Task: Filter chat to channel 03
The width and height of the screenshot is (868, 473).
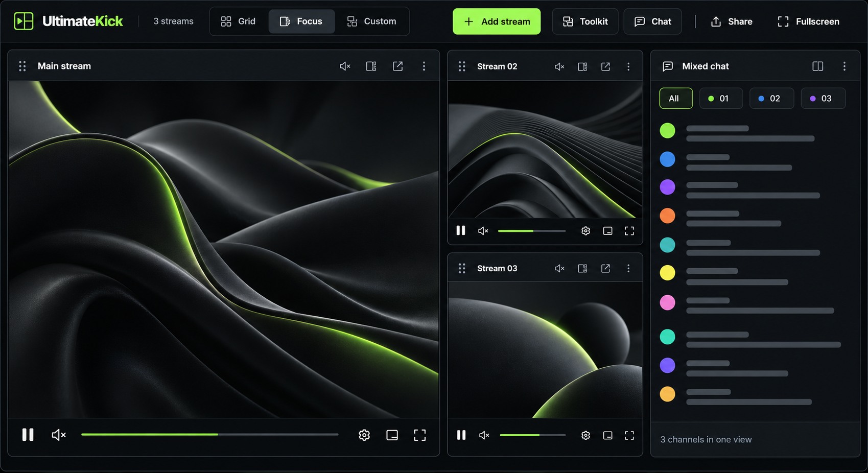Action: (x=823, y=99)
